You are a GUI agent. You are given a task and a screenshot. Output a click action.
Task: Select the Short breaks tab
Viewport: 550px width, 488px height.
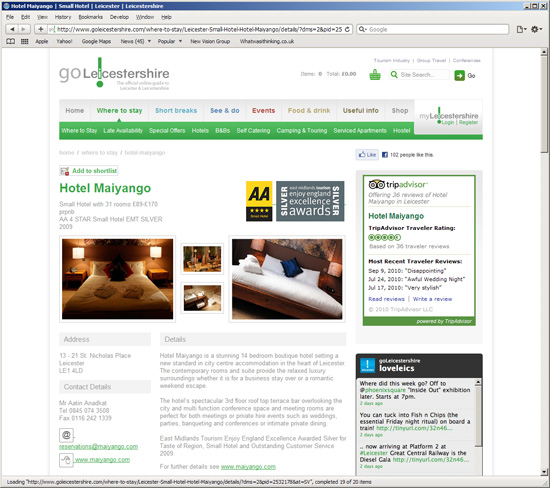click(176, 111)
